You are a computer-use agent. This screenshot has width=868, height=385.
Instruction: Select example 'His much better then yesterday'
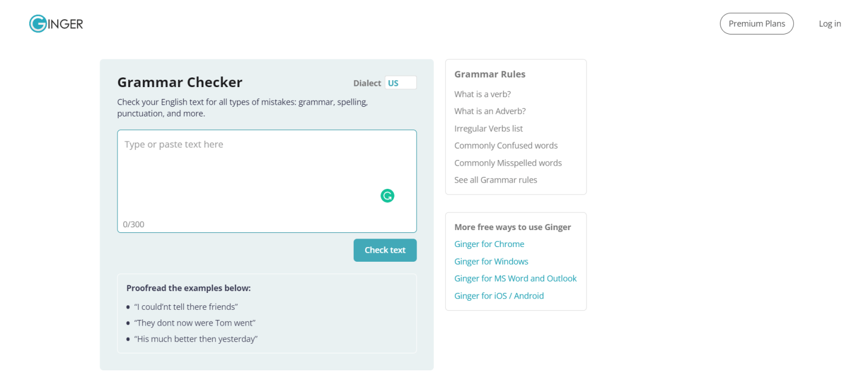tap(196, 339)
